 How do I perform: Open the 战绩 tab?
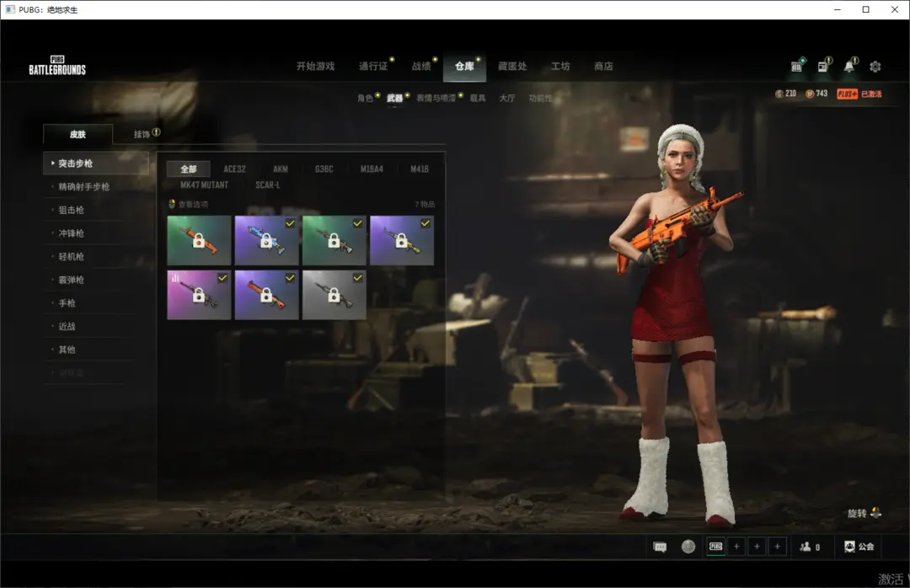[421, 67]
